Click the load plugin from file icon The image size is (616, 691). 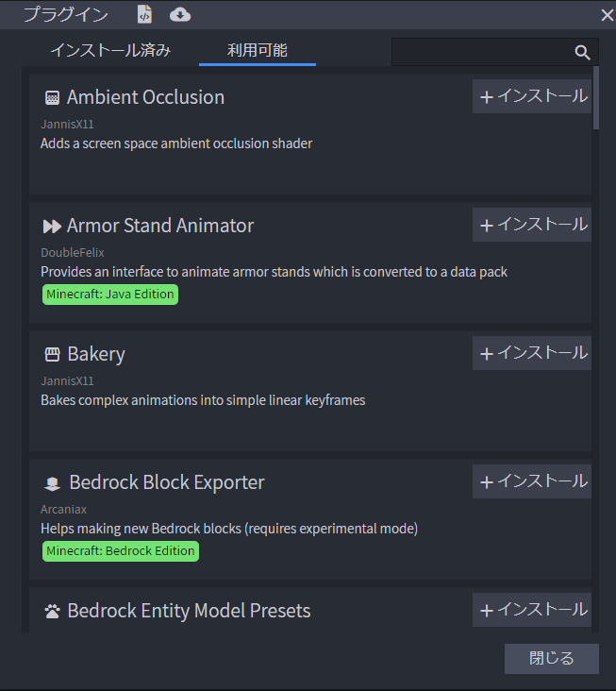pos(144,14)
